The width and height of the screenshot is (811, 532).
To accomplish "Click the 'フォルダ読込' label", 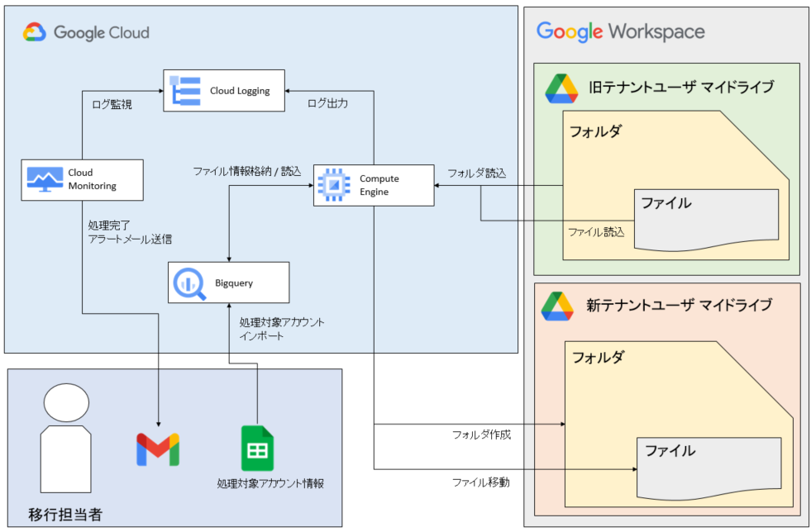I will click(476, 173).
